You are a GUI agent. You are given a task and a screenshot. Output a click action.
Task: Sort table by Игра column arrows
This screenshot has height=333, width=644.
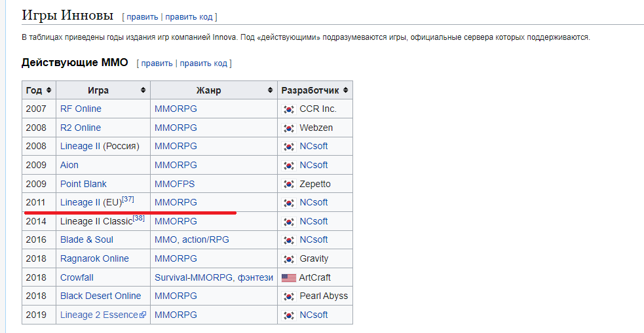coord(143,90)
